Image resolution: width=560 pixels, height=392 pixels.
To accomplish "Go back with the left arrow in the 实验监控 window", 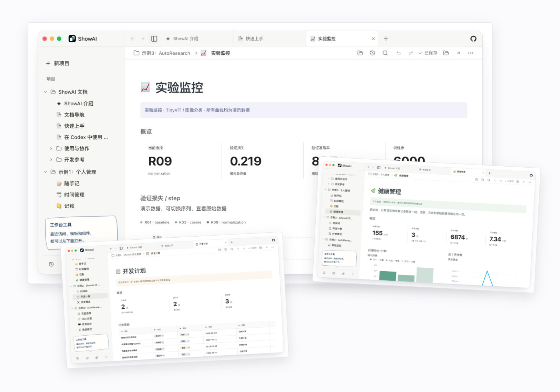I will point(133,39).
